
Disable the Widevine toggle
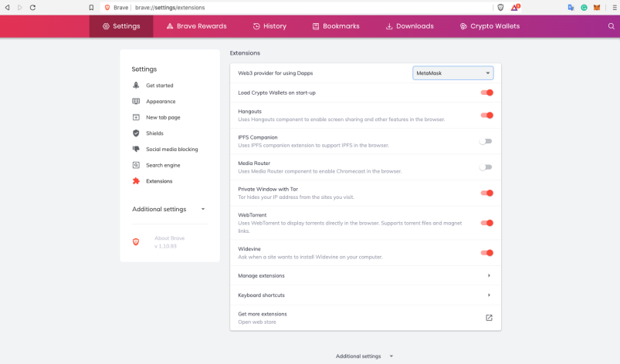(x=486, y=253)
